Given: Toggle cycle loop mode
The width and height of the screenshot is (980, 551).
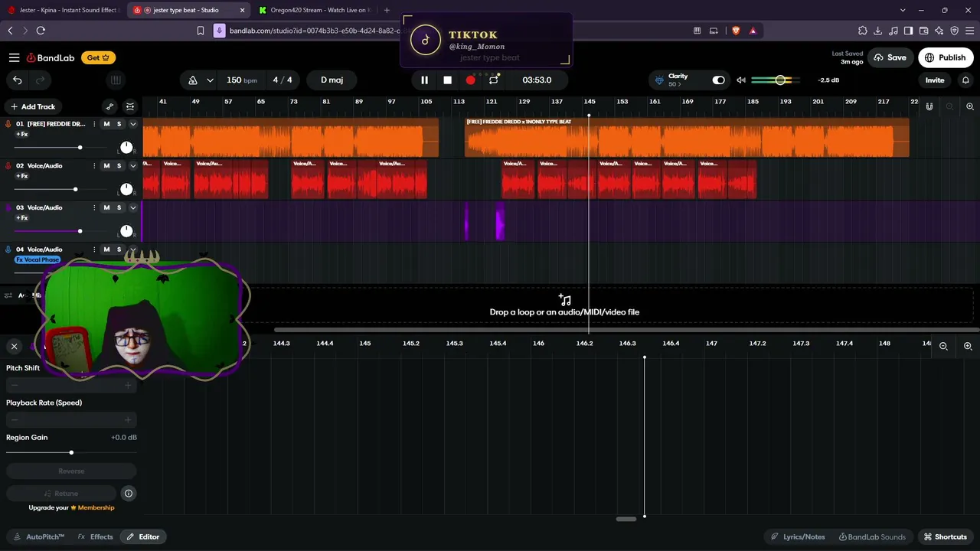Looking at the screenshot, I should coord(494,80).
